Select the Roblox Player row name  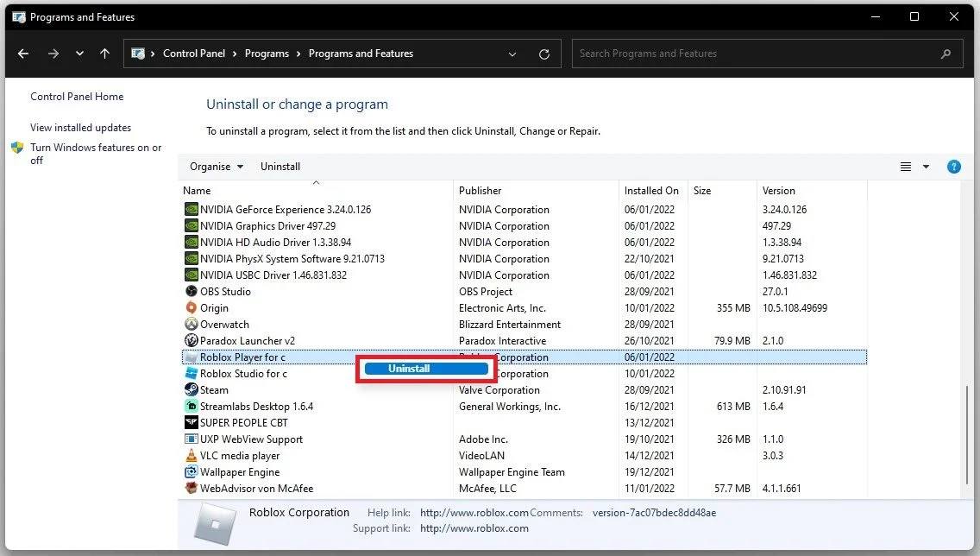pyautogui.click(x=242, y=357)
